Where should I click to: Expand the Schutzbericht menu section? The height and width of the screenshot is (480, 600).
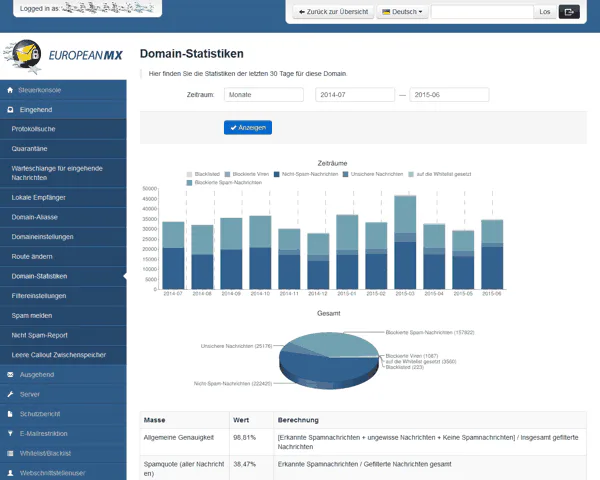(63, 414)
